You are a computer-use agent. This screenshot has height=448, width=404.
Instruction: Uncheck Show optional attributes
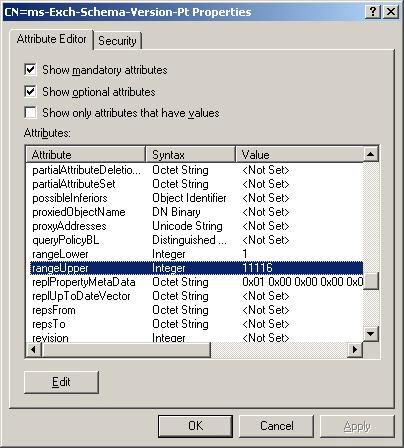30,92
